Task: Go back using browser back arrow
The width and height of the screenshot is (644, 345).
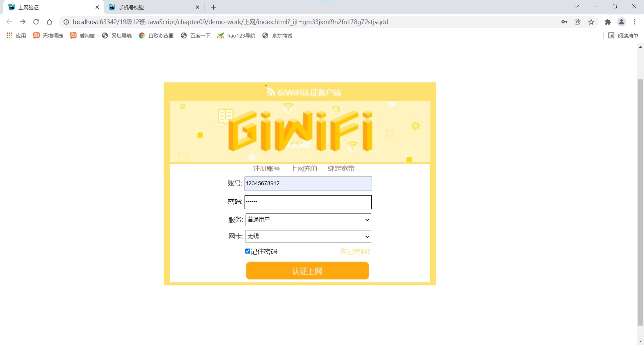Action: (9, 22)
